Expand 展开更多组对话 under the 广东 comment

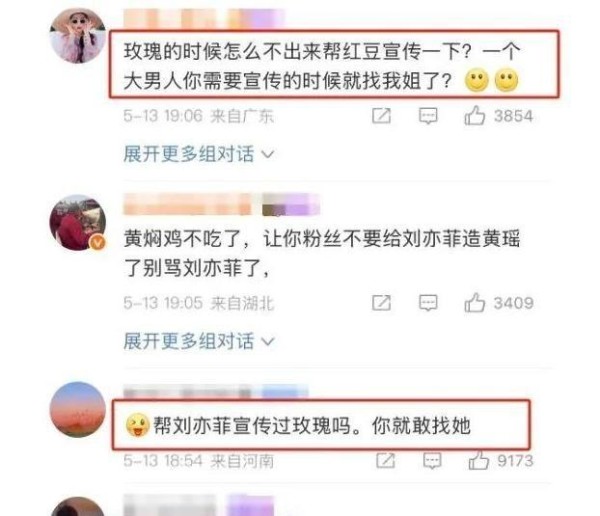199,154
